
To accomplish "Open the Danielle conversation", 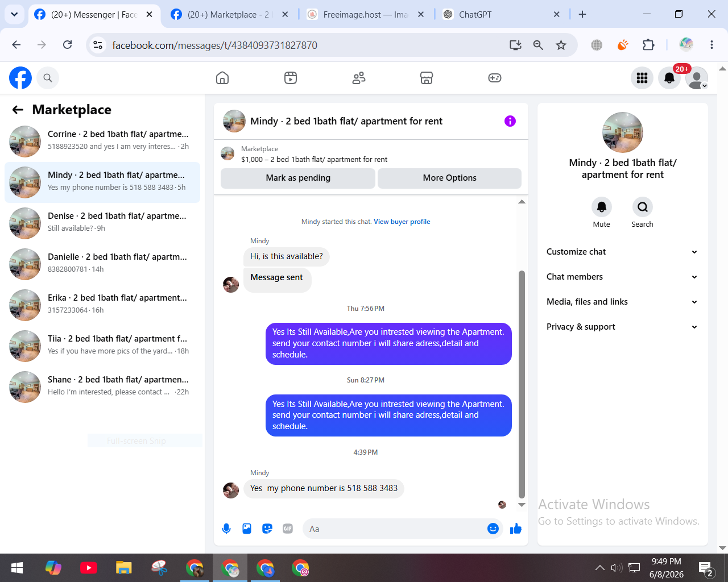I will click(x=102, y=264).
